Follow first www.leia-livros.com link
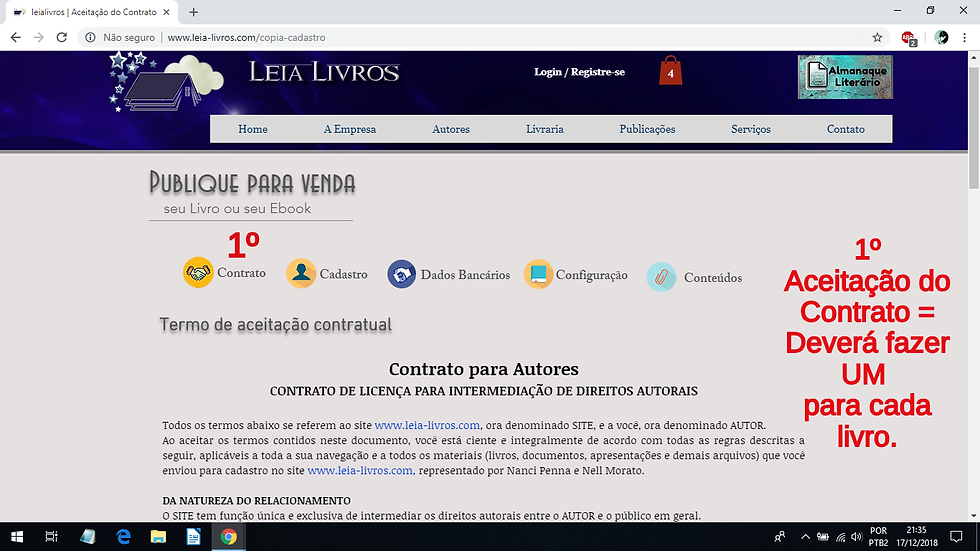Image resolution: width=980 pixels, height=551 pixels. click(x=427, y=425)
